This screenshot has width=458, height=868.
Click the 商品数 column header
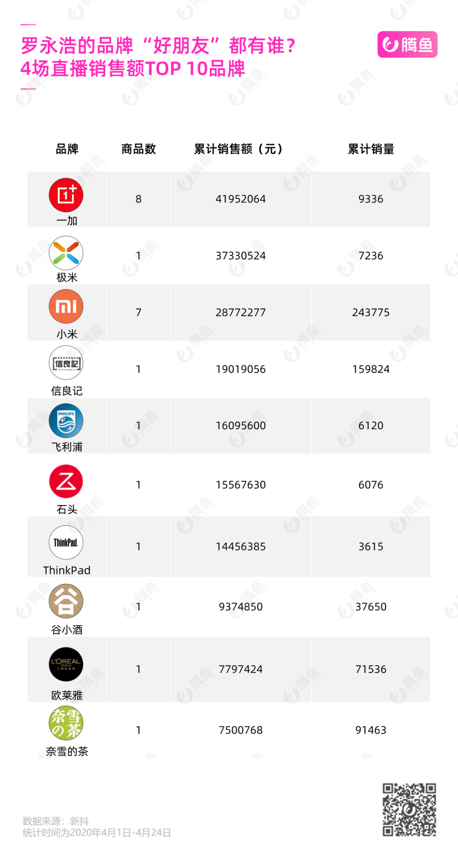(x=139, y=149)
